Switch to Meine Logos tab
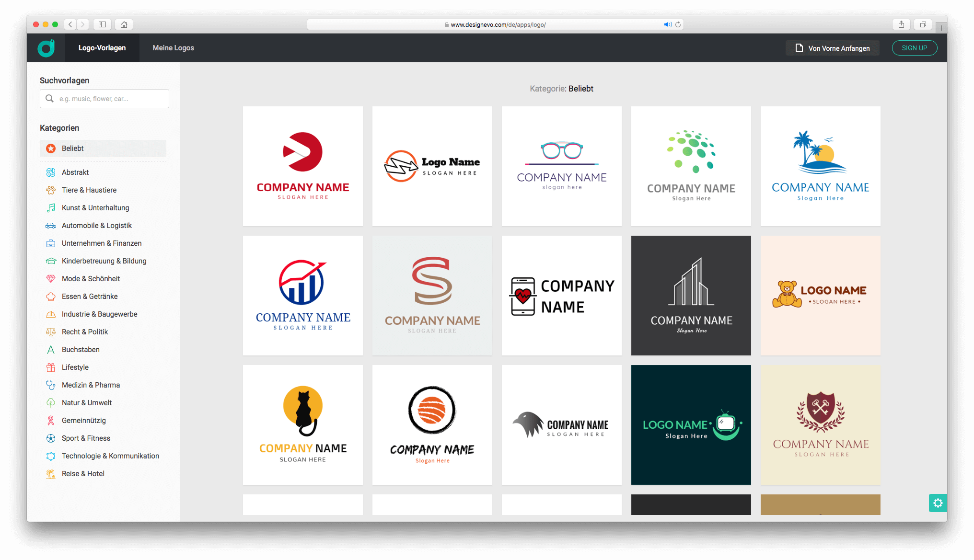The height and width of the screenshot is (560, 974). 173,48
